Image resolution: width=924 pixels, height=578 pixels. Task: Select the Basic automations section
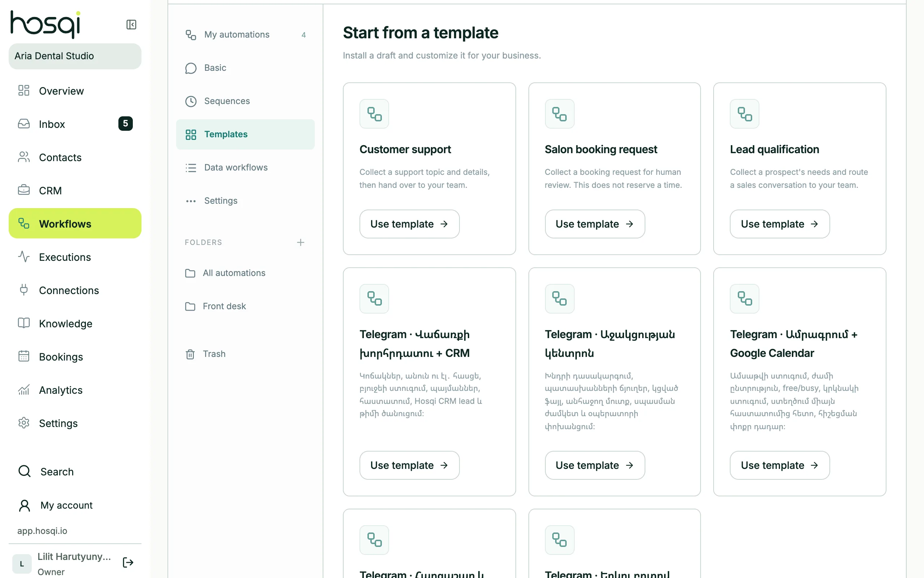click(245, 68)
